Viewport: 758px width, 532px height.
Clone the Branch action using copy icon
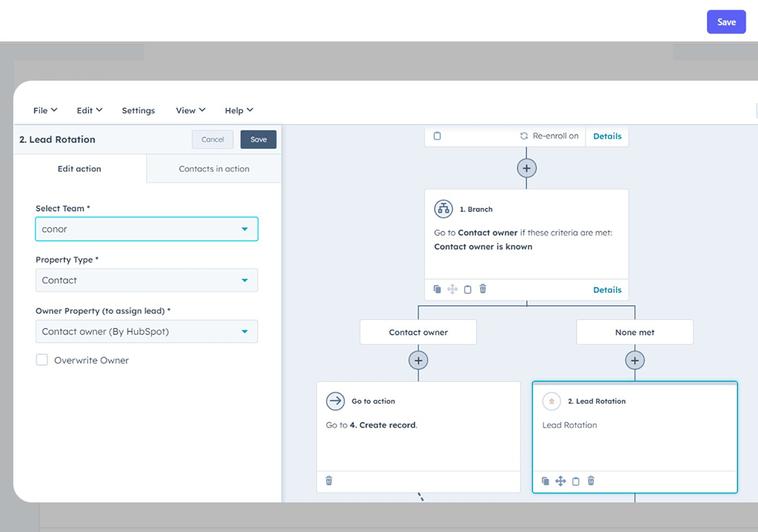pos(437,289)
